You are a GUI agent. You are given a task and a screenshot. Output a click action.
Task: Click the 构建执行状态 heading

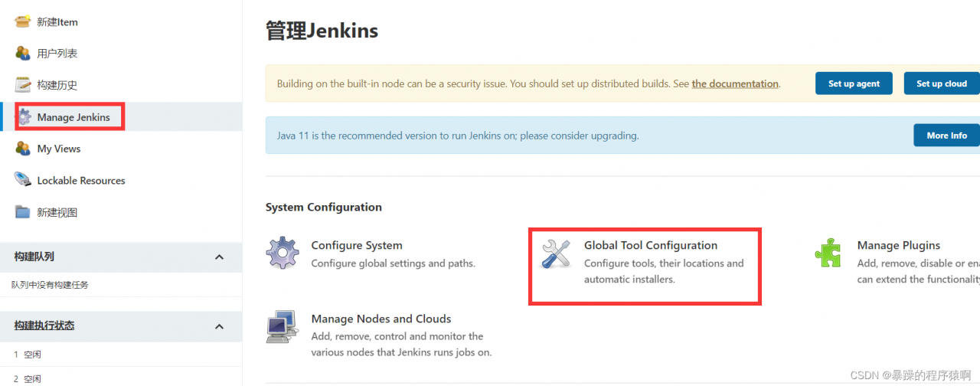pos(44,326)
